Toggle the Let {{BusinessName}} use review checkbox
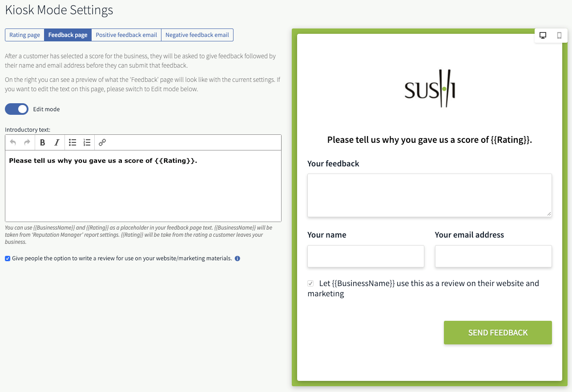This screenshot has height=392, width=572. click(x=310, y=283)
